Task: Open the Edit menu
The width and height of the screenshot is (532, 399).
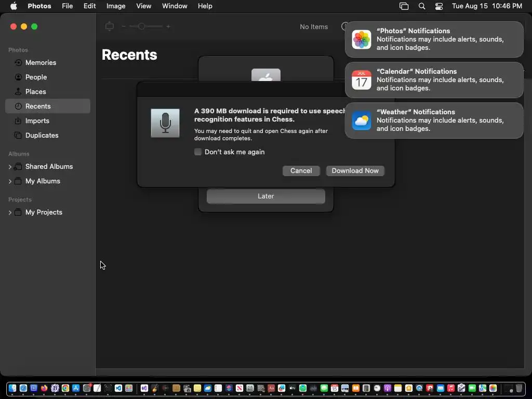Action: tap(89, 6)
